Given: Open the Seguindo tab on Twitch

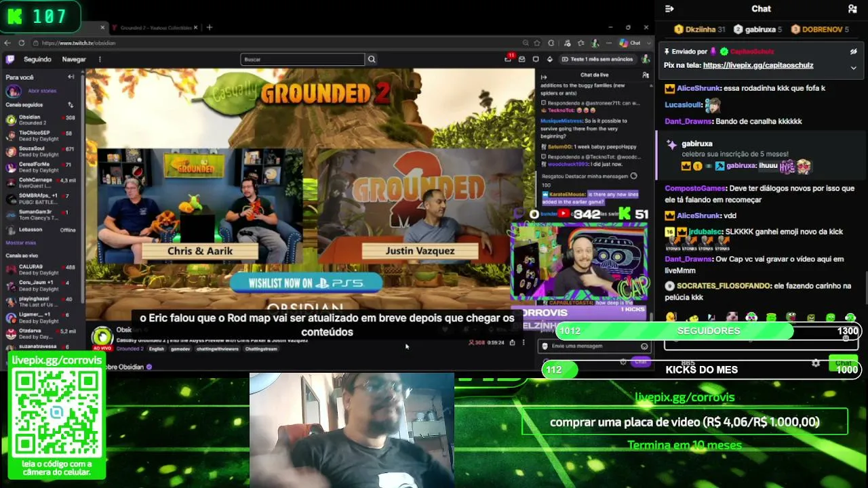Looking at the screenshot, I should coord(37,59).
